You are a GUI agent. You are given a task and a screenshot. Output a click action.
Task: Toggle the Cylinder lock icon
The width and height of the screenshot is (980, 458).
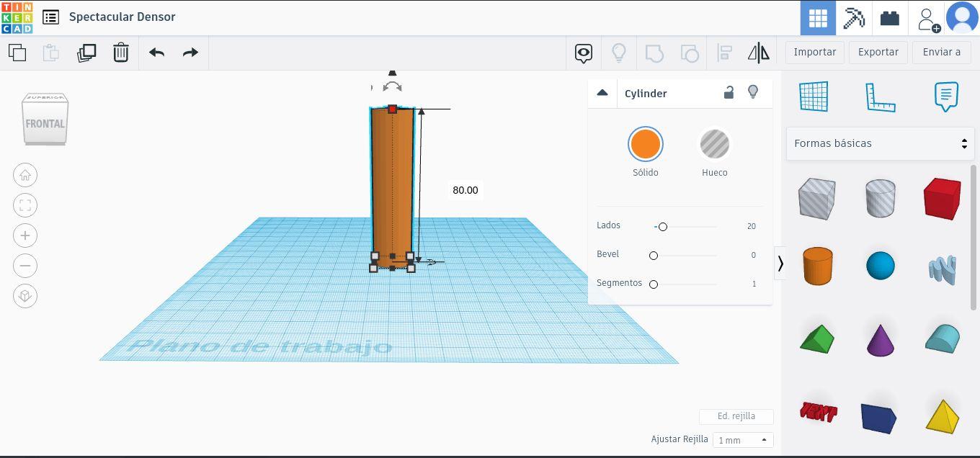pyautogui.click(x=729, y=92)
